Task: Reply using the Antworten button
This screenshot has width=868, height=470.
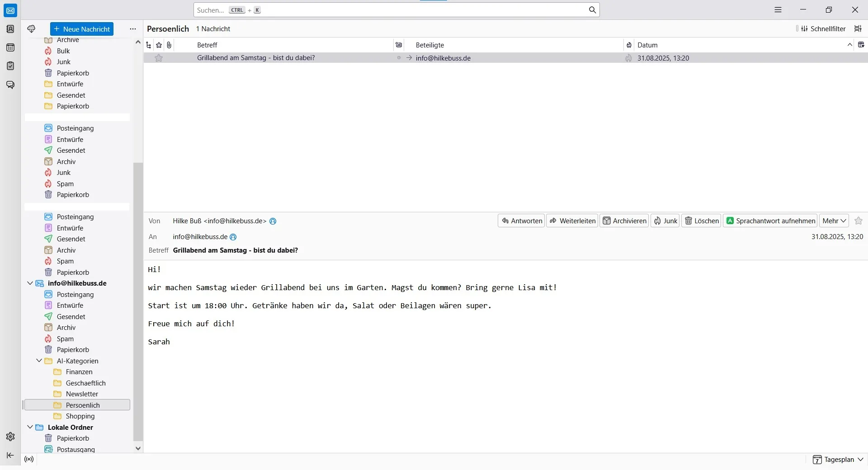Action: point(522,221)
